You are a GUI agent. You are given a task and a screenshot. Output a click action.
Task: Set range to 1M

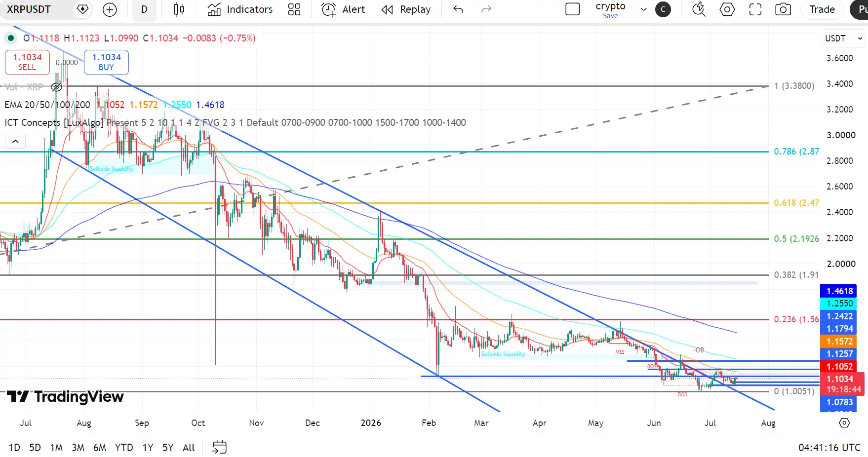click(56, 448)
